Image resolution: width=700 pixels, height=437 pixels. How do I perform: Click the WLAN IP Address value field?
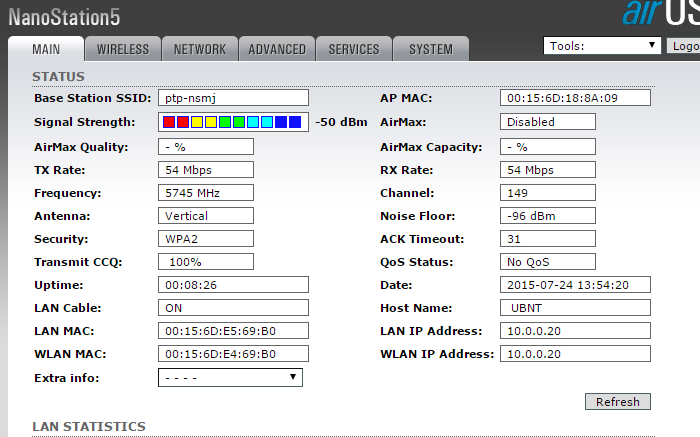575,354
